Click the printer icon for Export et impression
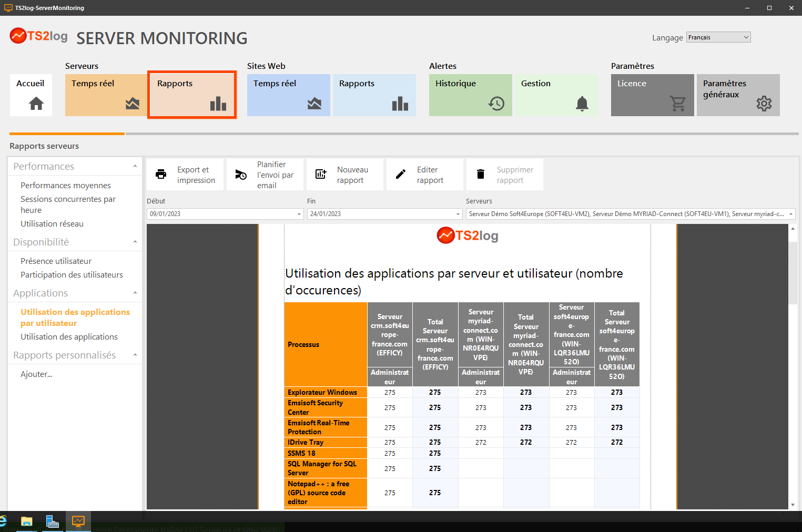 pyautogui.click(x=161, y=175)
